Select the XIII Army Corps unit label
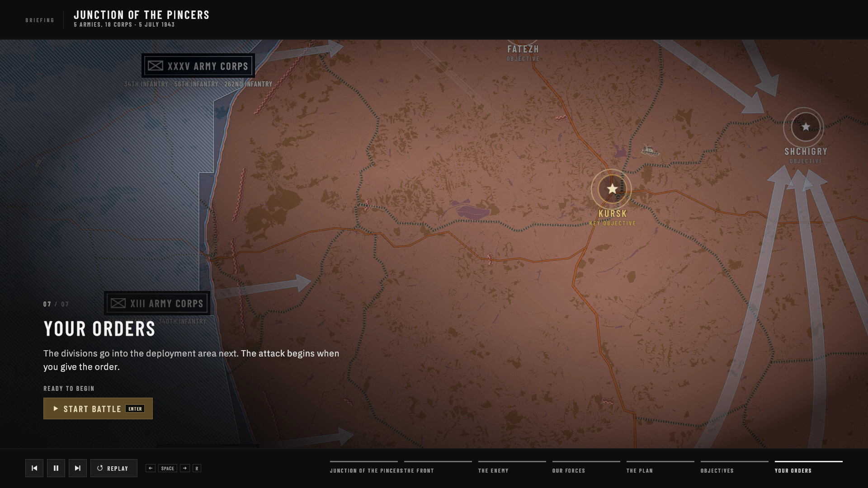This screenshot has height=488, width=868. [x=157, y=303]
